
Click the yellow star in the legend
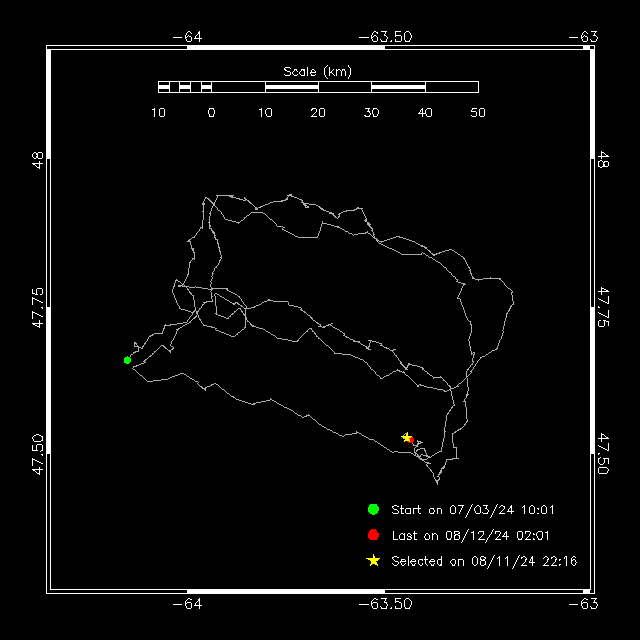(x=373, y=561)
